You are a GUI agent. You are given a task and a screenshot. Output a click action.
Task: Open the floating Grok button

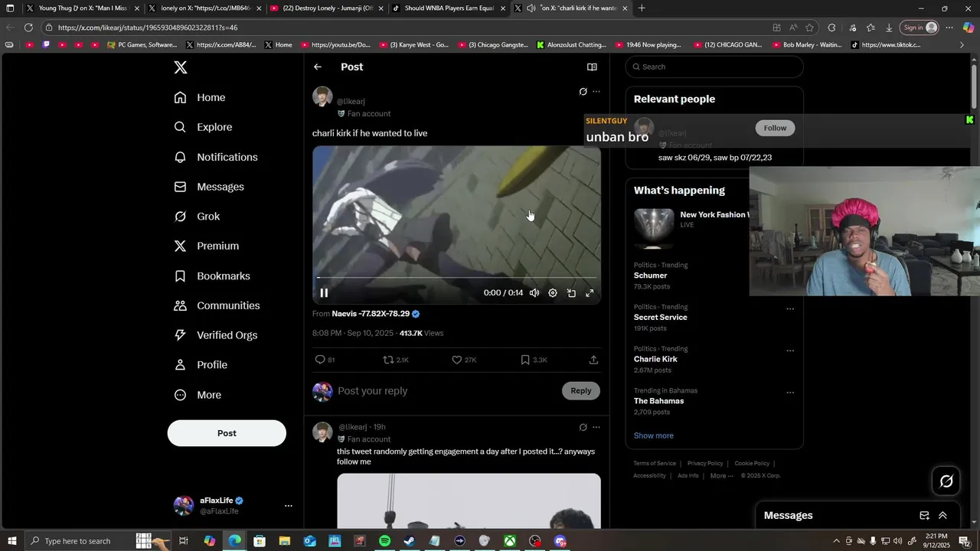946,481
